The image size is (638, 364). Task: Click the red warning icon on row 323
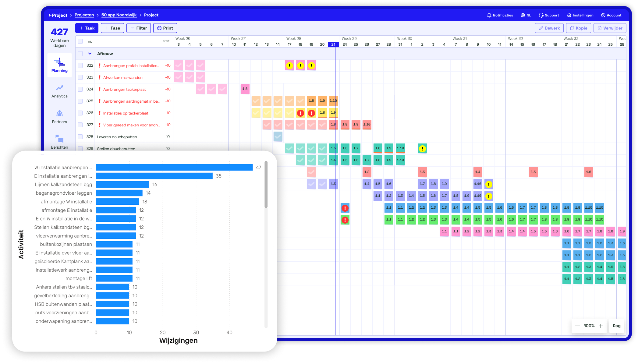coord(100,77)
